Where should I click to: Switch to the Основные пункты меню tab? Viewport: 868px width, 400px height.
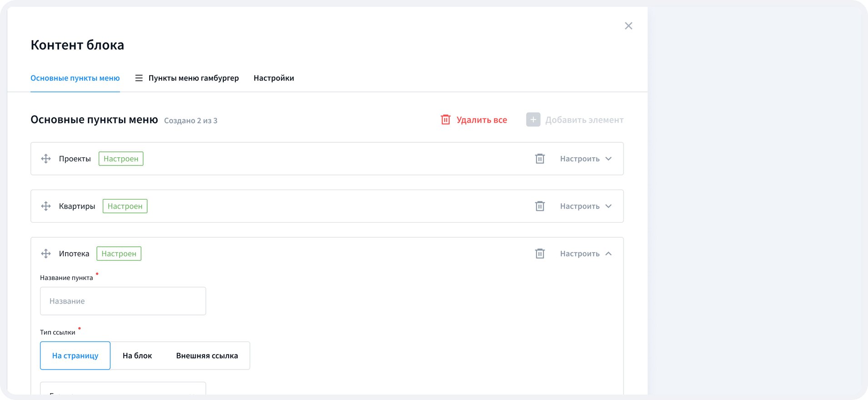[75, 78]
